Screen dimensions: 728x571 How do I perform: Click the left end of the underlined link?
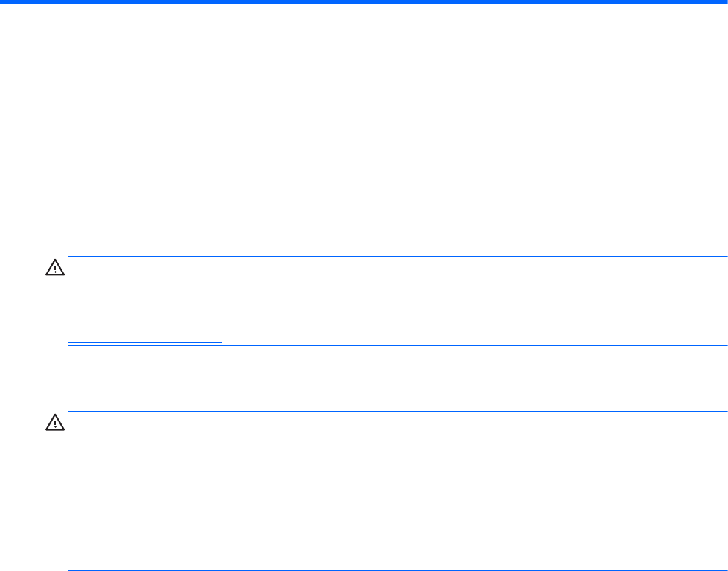[70, 341]
